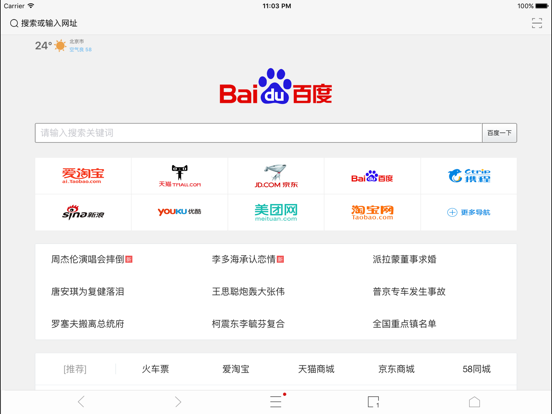Open the weather sun icon widget
The width and height of the screenshot is (552, 414).
60,46
